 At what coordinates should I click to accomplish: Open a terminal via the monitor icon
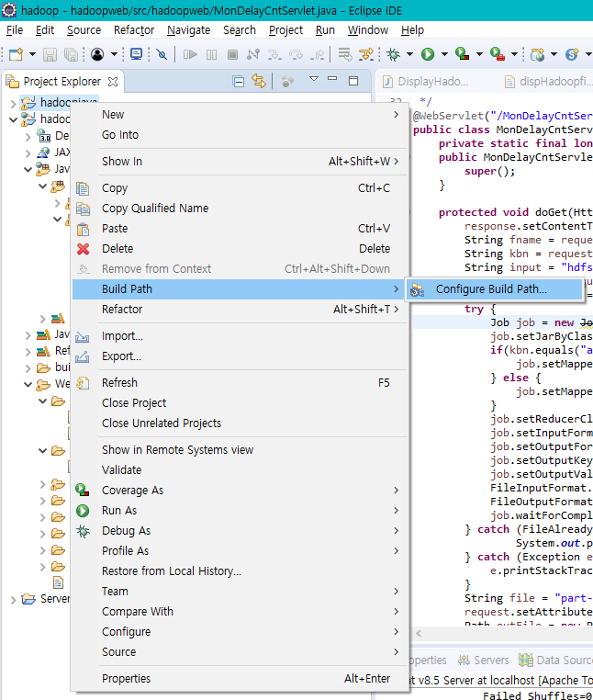[136, 54]
